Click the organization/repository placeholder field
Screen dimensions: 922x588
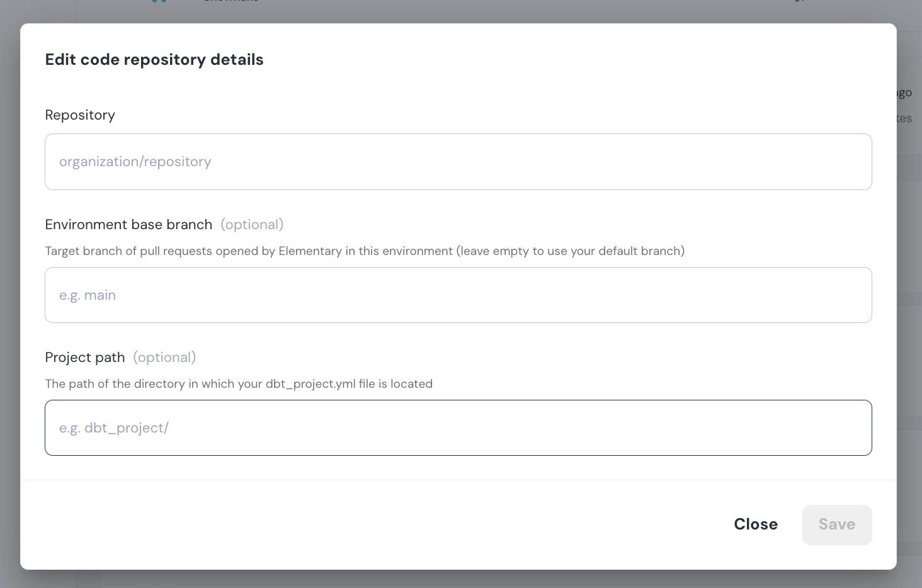458,162
